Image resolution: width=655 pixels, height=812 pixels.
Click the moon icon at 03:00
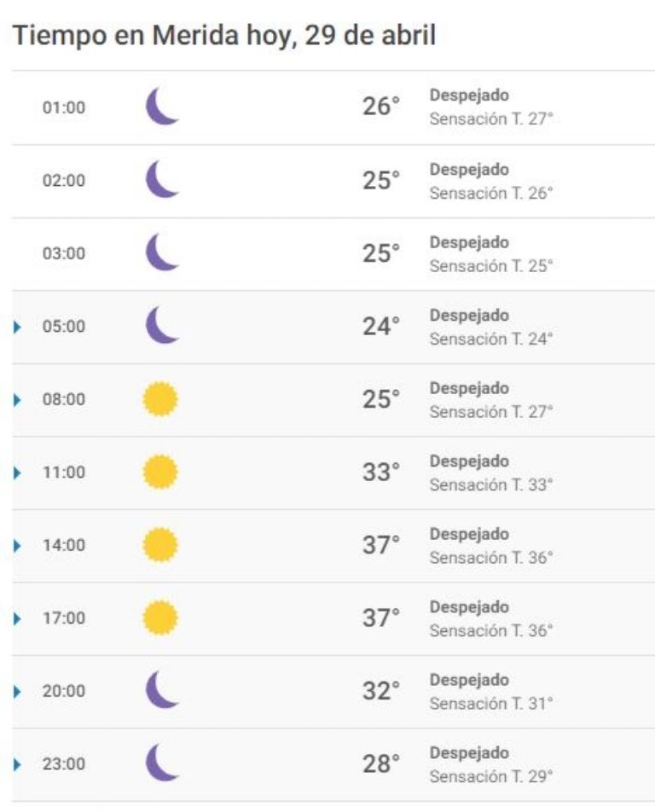[x=161, y=253]
